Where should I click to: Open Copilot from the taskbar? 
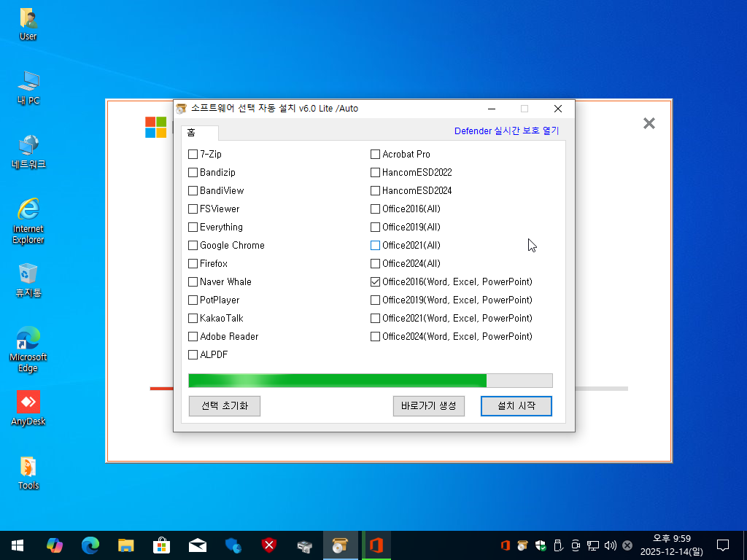(54, 545)
